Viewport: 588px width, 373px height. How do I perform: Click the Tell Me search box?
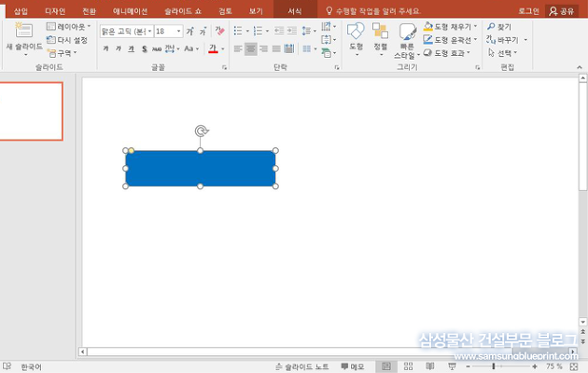click(x=373, y=11)
